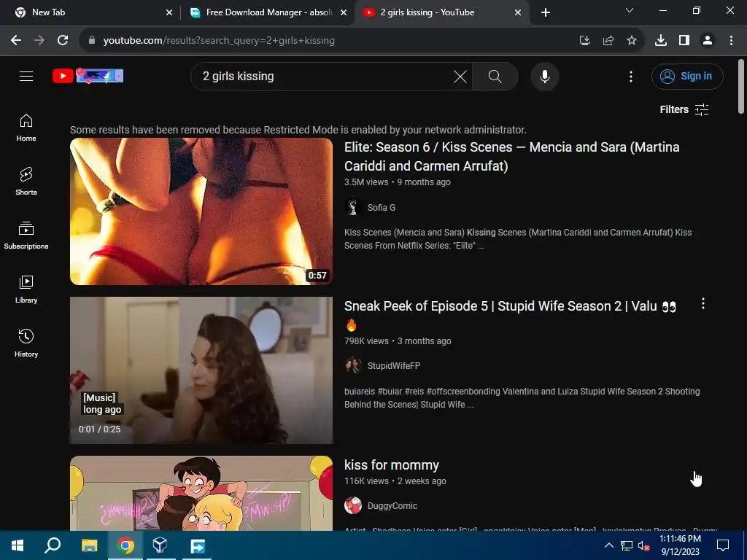Go to the YouTube logo homepage
This screenshot has width=747, height=560.
tap(88, 76)
